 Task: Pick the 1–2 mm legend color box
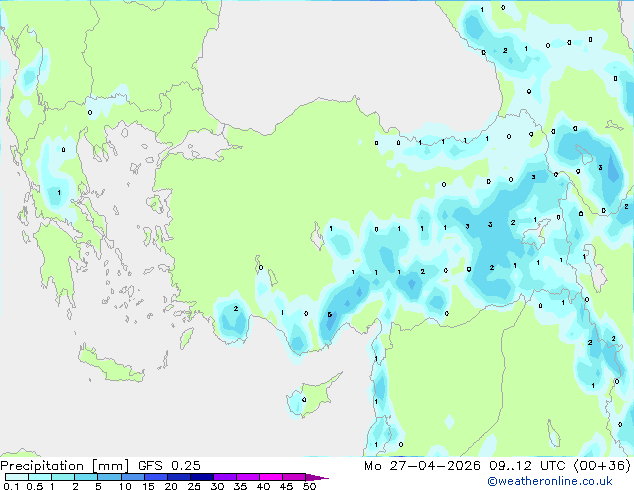(63, 477)
